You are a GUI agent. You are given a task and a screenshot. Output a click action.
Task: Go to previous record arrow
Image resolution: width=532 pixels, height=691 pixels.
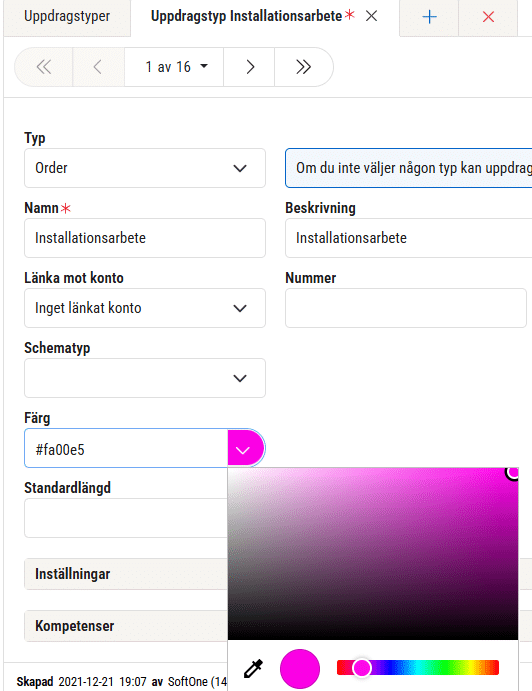(x=98, y=67)
